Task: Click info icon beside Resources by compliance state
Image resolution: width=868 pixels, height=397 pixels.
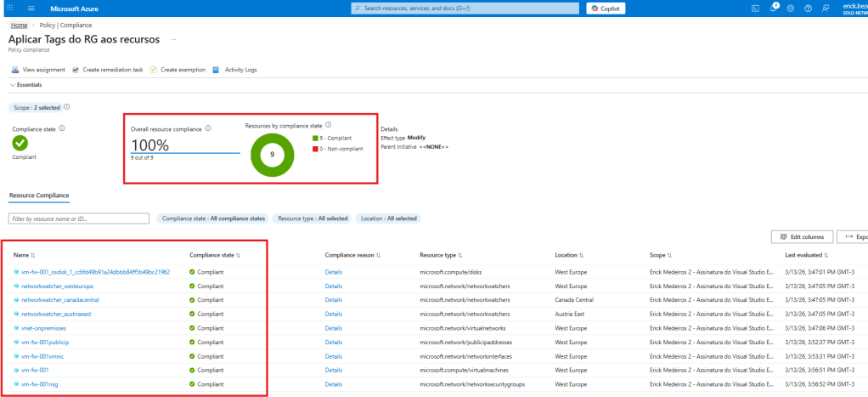Action: (328, 125)
